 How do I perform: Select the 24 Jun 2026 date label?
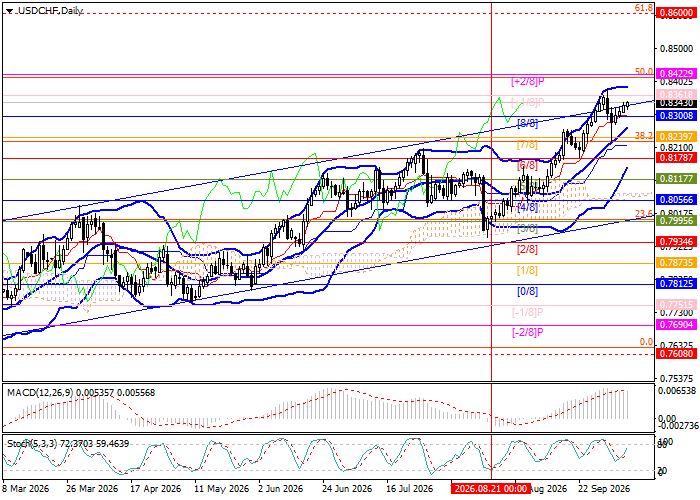coord(347,488)
